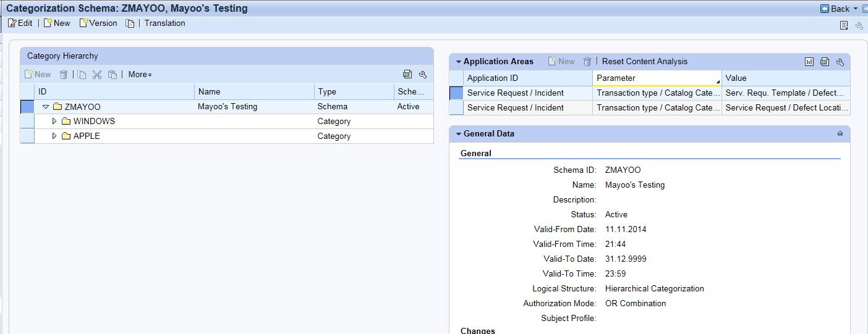Click the Mayoo's Testing name cell

228,106
